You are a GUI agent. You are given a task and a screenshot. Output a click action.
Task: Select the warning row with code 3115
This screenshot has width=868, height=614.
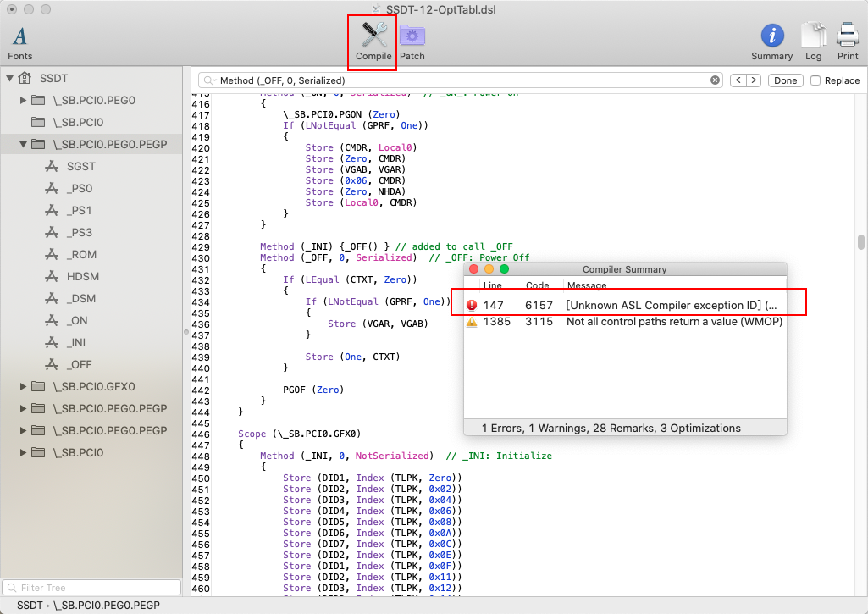click(625, 322)
